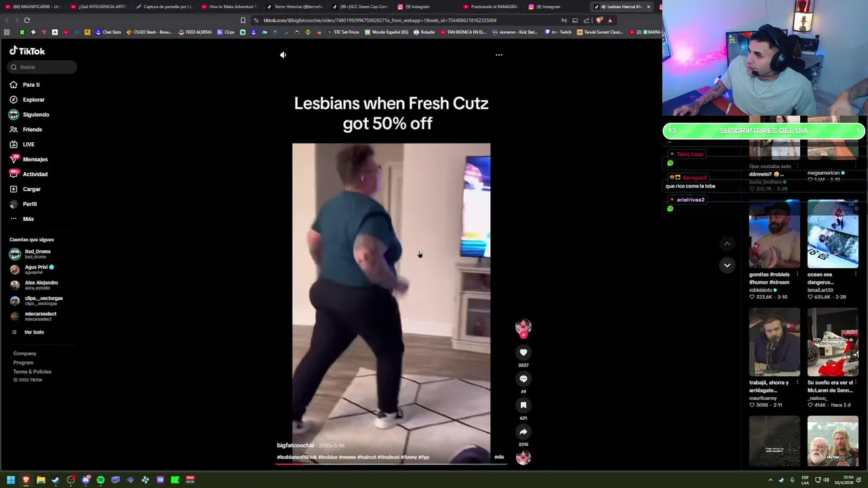
Task: Open the spinning sound disc icon
Action: coord(523,457)
